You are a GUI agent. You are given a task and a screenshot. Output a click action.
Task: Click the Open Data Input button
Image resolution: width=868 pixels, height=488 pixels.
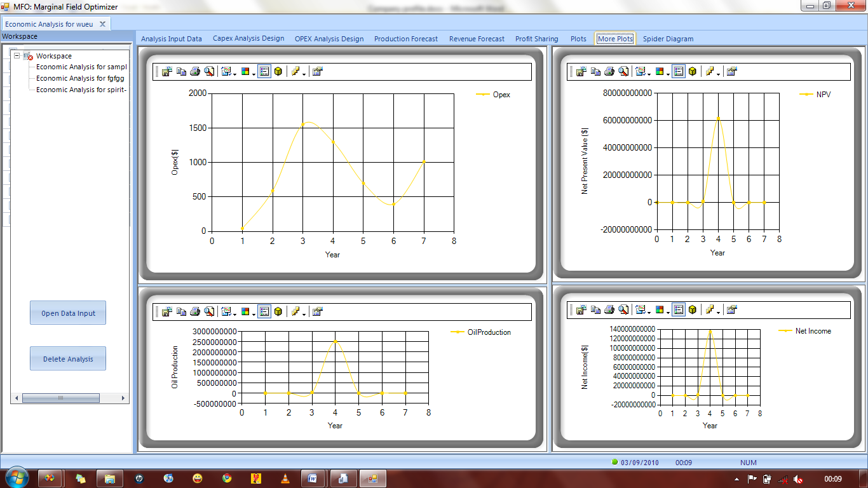pyautogui.click(x=68, y=313)
